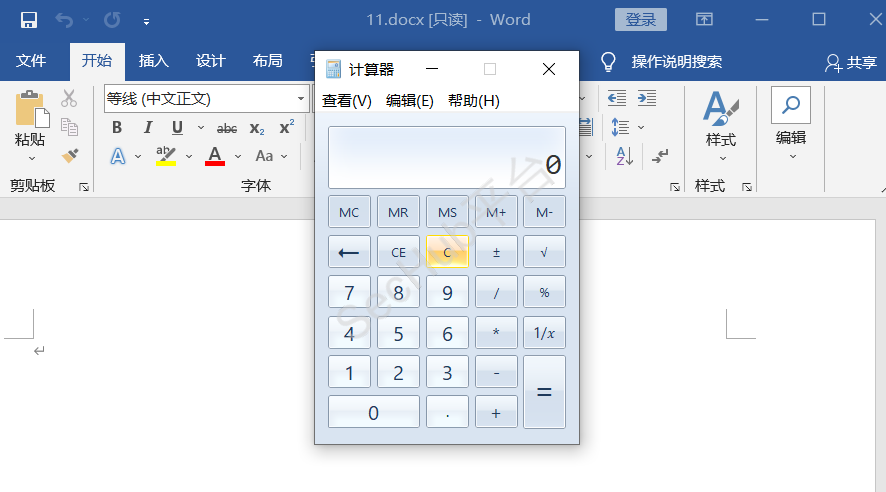Click the 共享 share button
This screenshot has height=492, width=886.
point(852,63)
